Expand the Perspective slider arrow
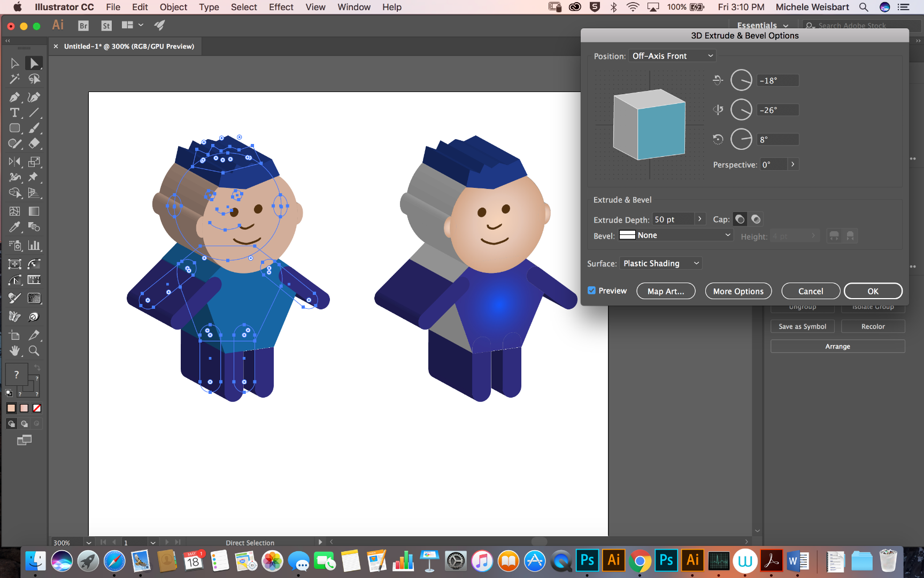The height and width of the screenshot is (578, 924). pos(793,164)
